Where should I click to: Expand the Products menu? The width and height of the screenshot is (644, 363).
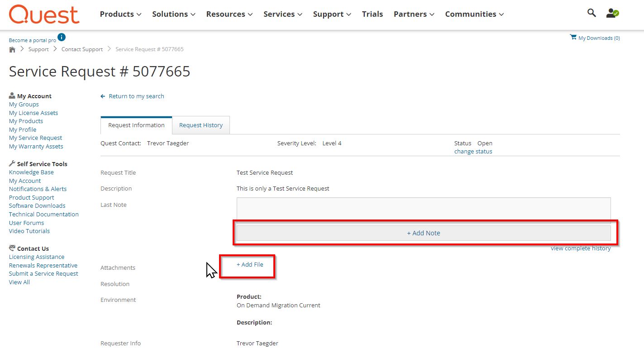pos(120,14)
